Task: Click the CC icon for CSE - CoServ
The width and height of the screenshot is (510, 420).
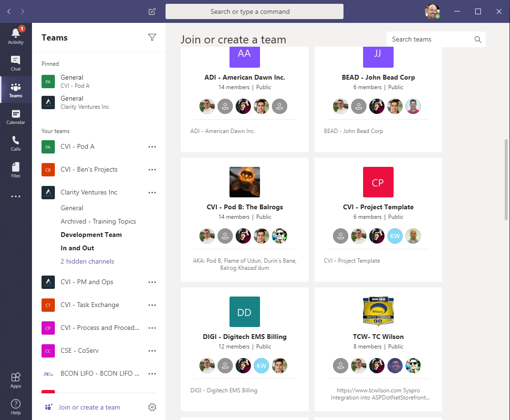Action: click(x=48, y=351)
